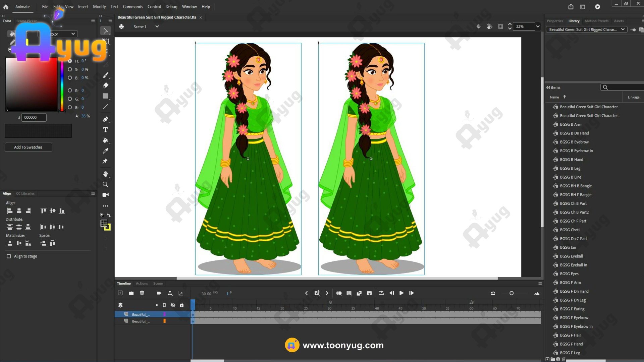Screen dimensions: 644x362
Task: Click the vertical hue spectrum slider
Action: [x=62, y=85]
